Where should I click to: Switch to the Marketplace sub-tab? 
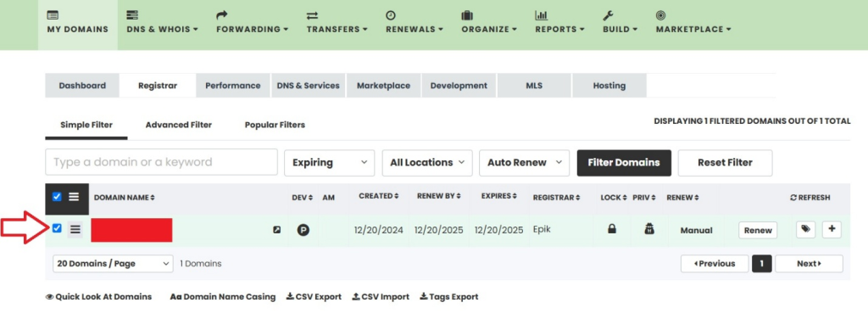coord(384,86)
